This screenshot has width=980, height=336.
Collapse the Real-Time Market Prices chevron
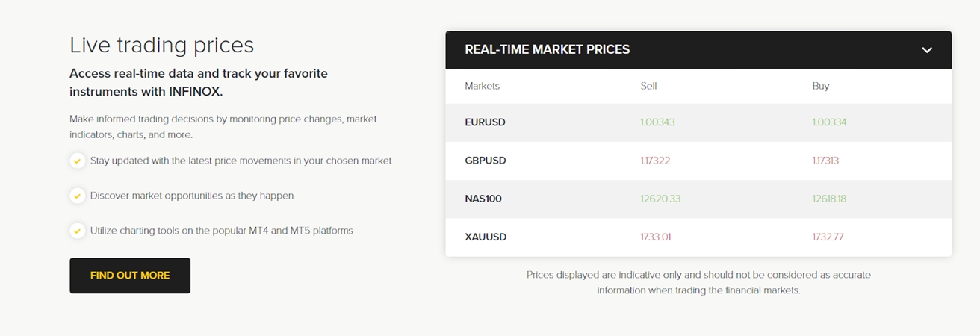927,50
